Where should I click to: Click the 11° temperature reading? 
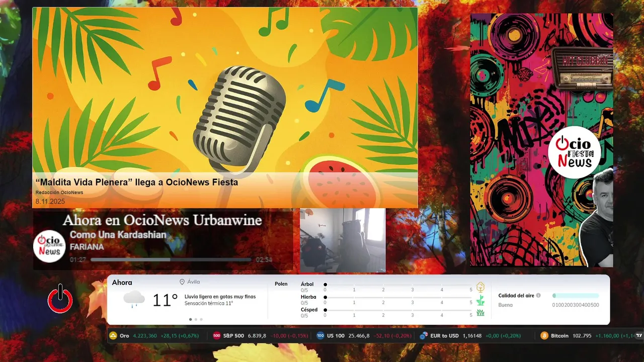(165, 300)
